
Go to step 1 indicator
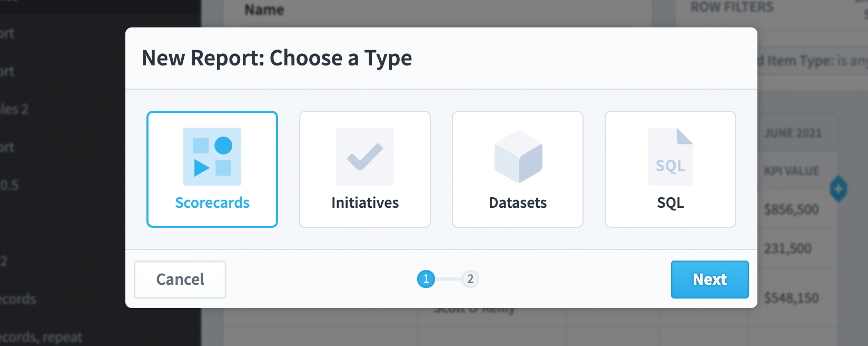(x=426, y=279)
